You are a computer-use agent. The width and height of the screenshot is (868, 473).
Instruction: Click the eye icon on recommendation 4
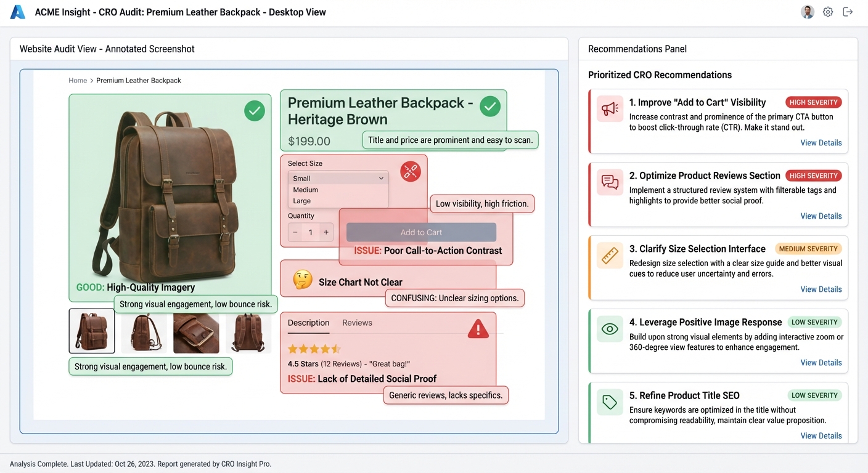610,329
